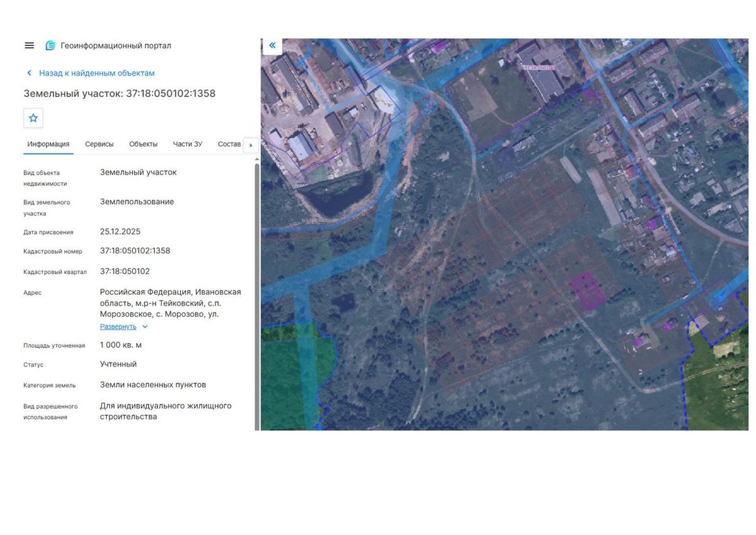Image resolution: width=756 pixels, height=535 pixels.
Task: Click the Геоинформационный портал logo icon
Action: [x=50, y=45]
